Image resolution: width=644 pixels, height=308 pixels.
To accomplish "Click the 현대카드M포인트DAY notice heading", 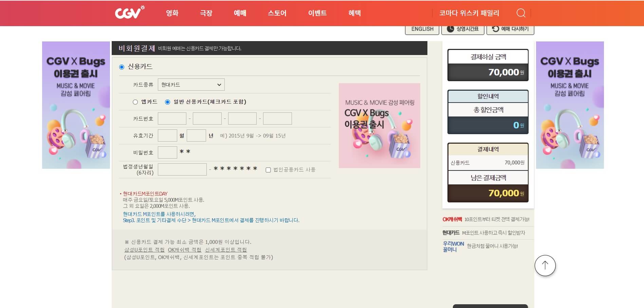I will 145,194.
